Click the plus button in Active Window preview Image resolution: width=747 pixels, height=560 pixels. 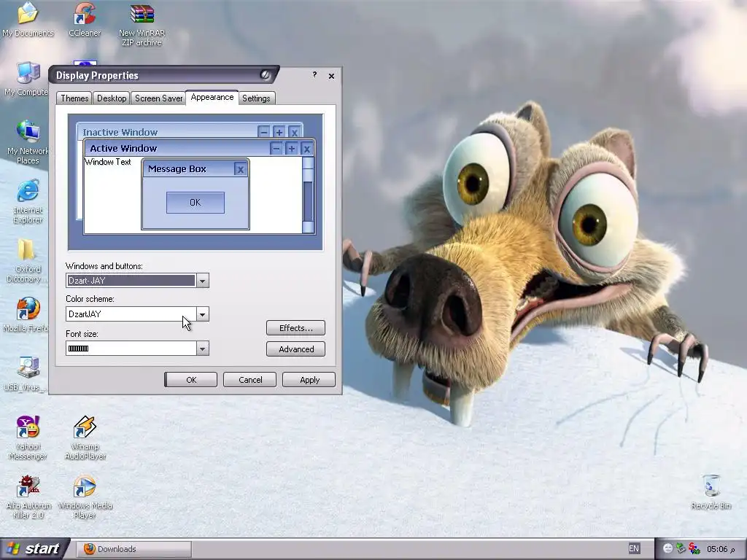[291, 149]
